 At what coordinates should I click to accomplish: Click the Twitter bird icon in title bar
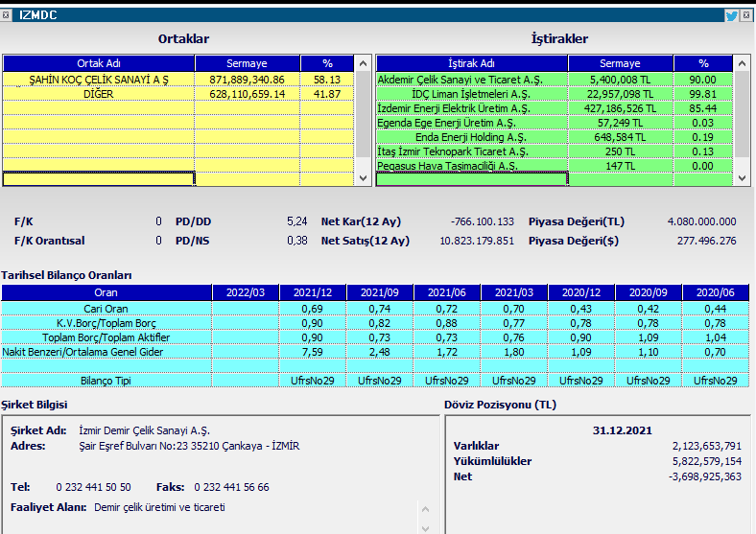point(731,15)
